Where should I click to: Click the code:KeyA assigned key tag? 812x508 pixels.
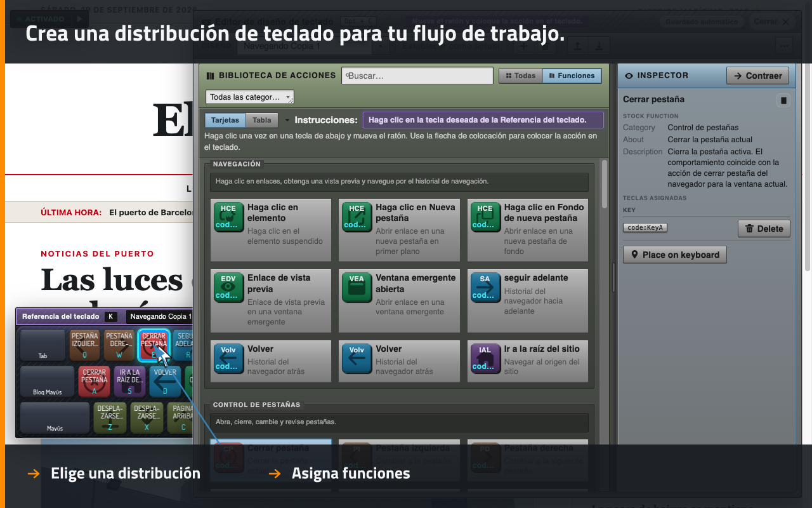(x=645, y=228)
